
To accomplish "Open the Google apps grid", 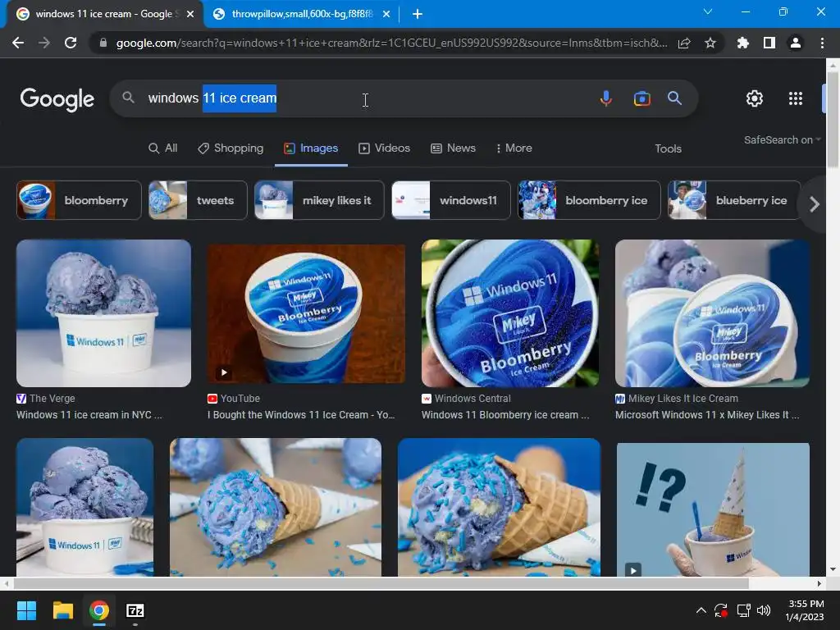I will coord(796,98).
